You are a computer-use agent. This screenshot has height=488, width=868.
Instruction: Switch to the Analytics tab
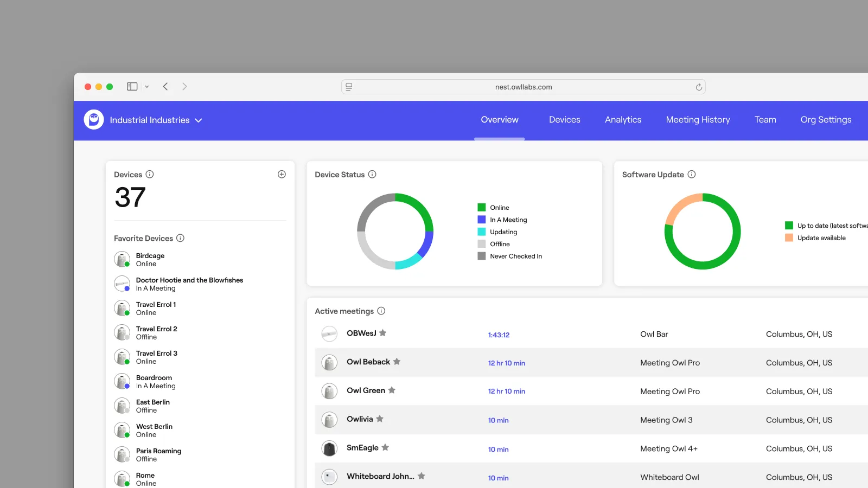[x=623, y=120]
